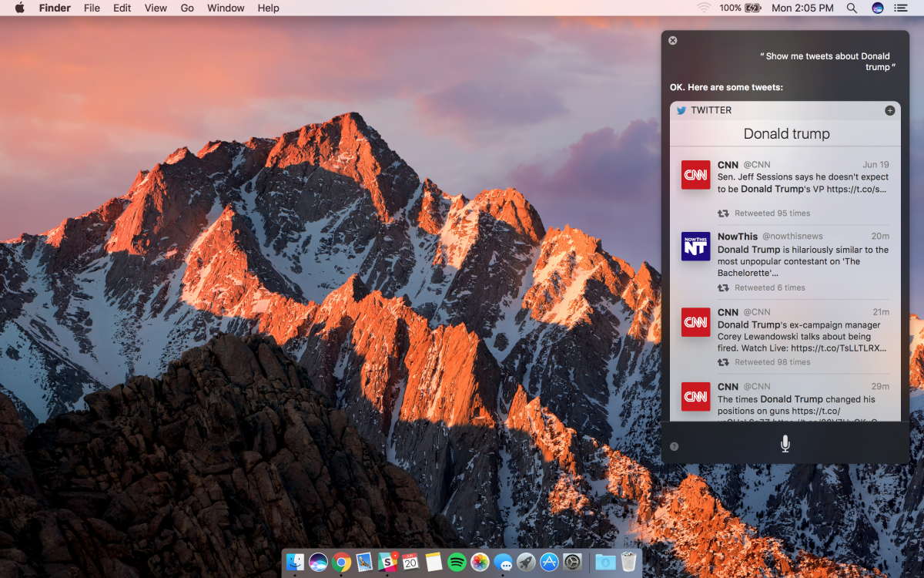The width and height of the screenshot is (924, 578).
Task: Click the Wi-Fi icon in the menu bar
Action: coord(704,8)
